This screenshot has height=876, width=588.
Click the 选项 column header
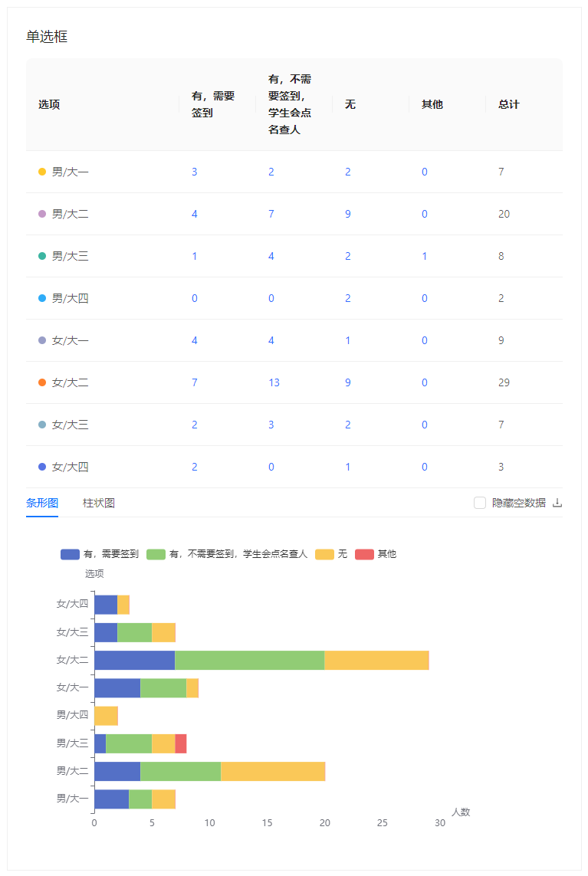click(x=49, y=104)
